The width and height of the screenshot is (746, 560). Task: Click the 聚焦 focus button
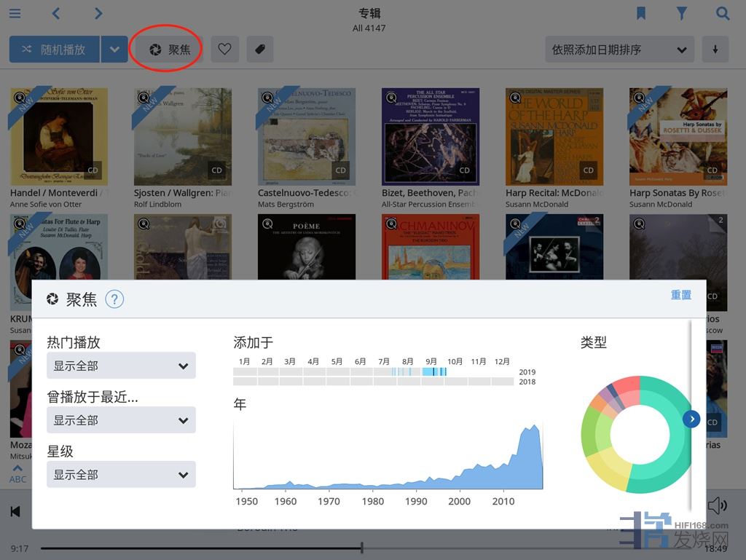point(169,50)
